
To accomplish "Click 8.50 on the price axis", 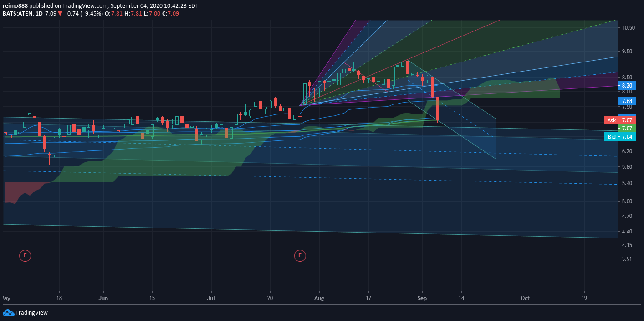I will coord(628,77).
